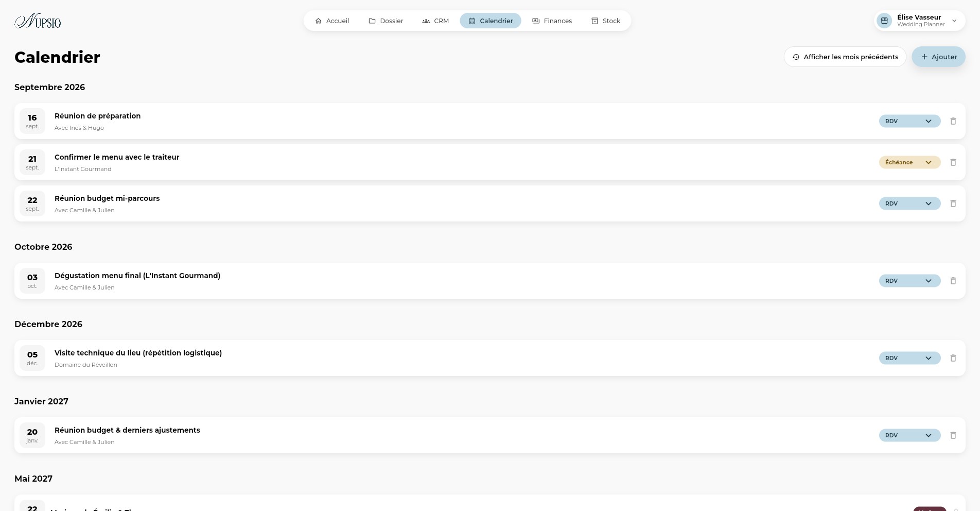Open the Dossier section
980x511 pixels.
[386, 21]
